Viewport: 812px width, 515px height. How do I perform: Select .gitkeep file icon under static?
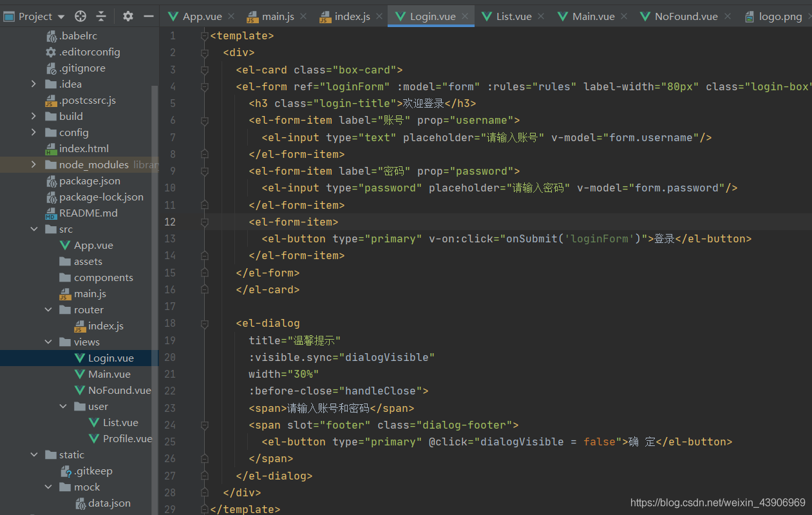point(65,471)
